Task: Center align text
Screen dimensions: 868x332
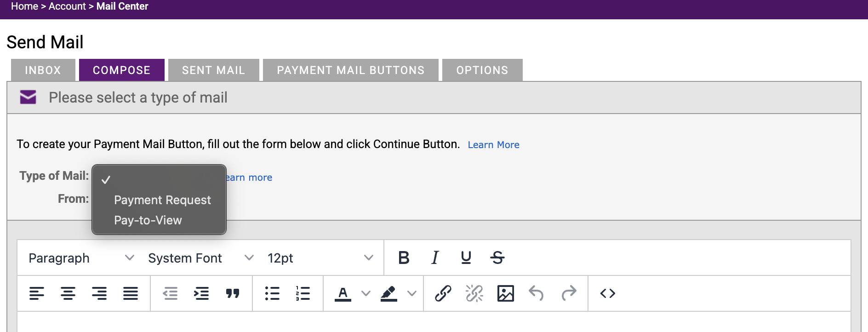Action: tap(68, 293)
